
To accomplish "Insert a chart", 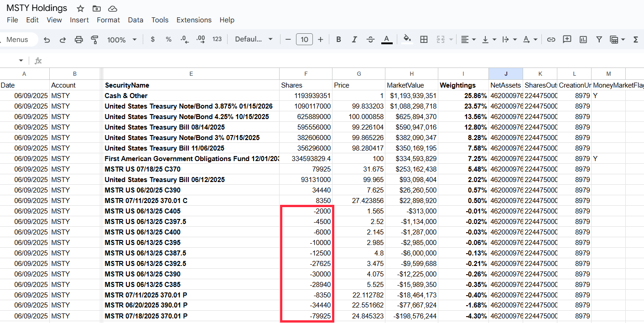I will coord(583,40).
